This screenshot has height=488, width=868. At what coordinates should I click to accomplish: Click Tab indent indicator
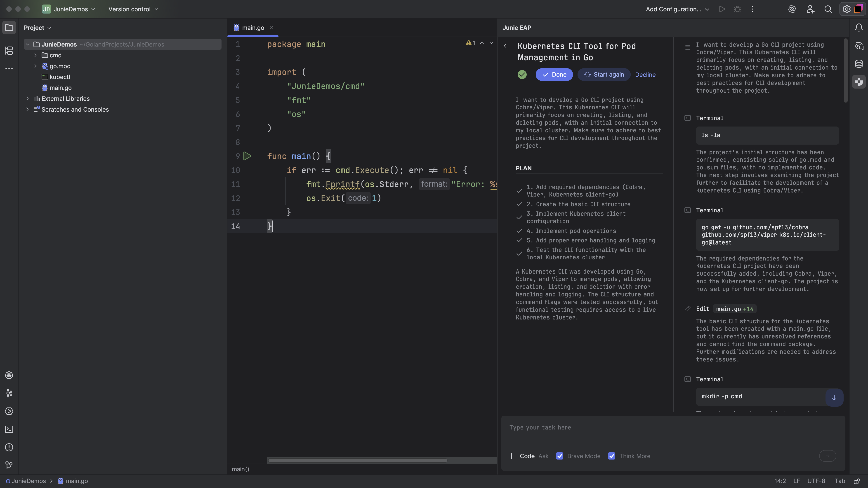(840, 481)
